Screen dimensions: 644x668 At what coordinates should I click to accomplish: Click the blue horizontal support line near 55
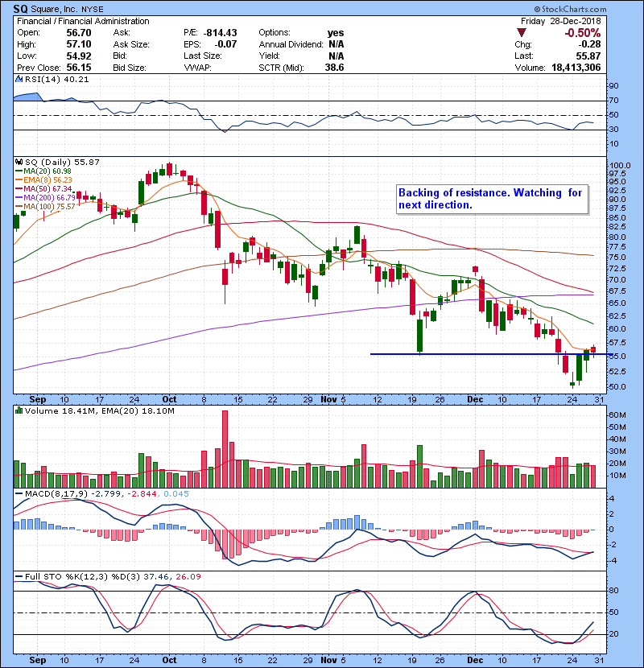[491, 354]
